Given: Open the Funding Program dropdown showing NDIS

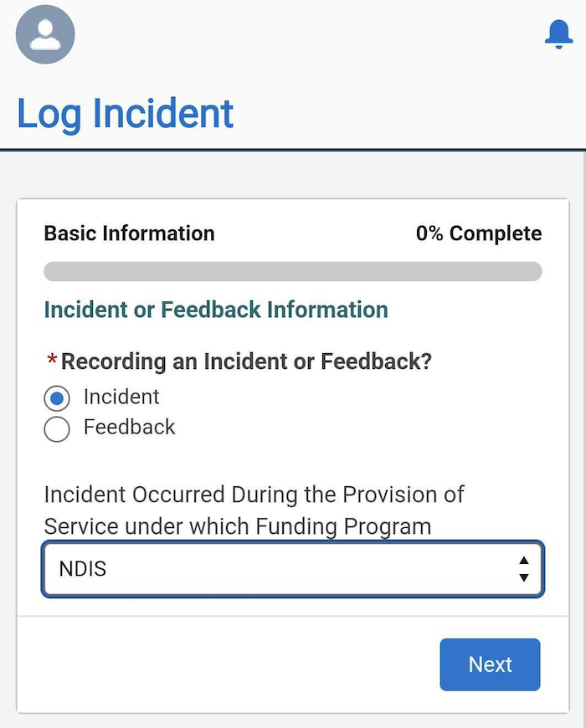Looking at the screenshot, I should click(292, 569).
